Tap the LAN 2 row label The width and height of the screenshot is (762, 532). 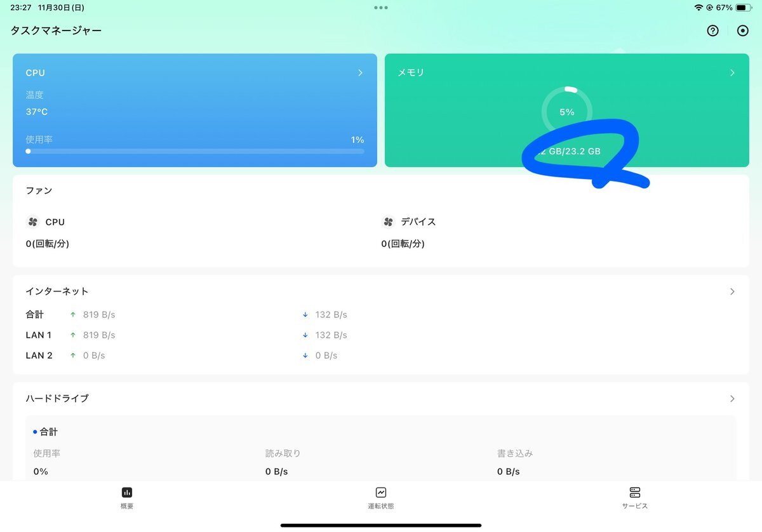[x=39, y=356]
